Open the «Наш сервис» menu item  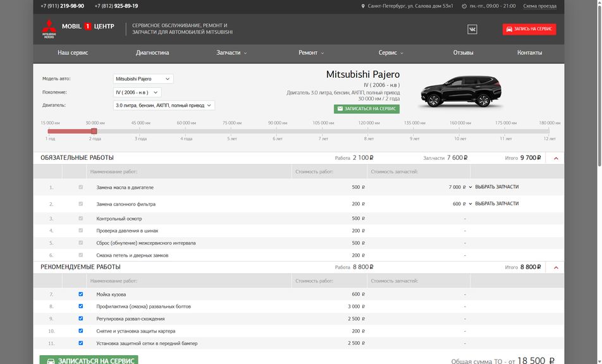click(73, 52)
